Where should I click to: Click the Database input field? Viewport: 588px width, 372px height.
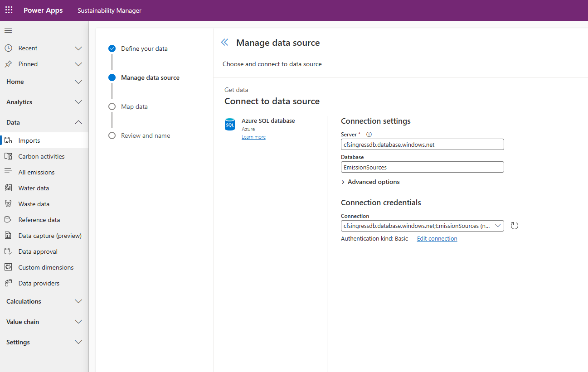(x=422, y=167)
